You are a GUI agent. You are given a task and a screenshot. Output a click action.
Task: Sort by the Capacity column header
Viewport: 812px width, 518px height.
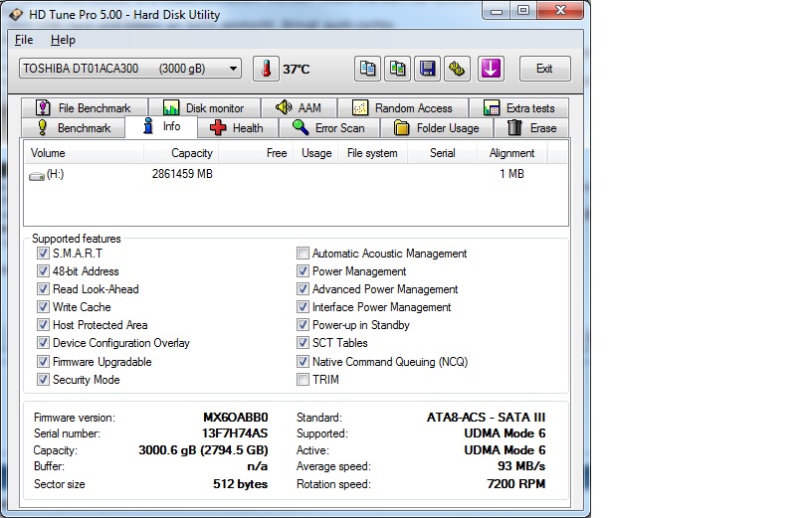[x=181, y=153]
